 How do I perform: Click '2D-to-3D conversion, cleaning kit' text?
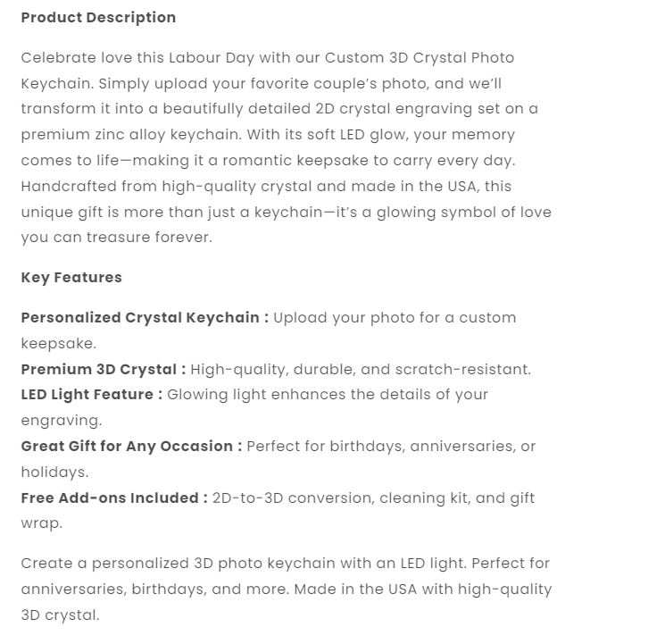(x=341, y=498)
